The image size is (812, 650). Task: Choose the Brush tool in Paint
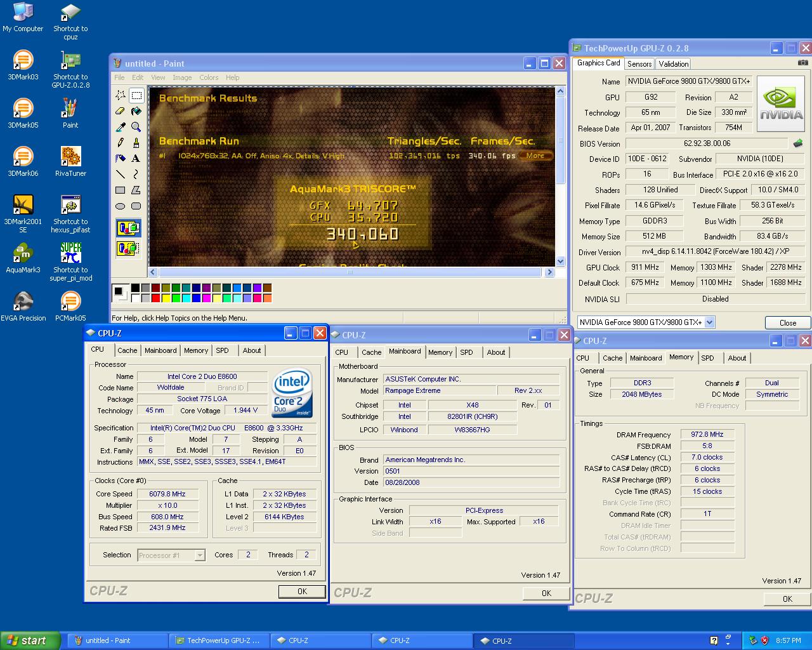tap(136, 143)
